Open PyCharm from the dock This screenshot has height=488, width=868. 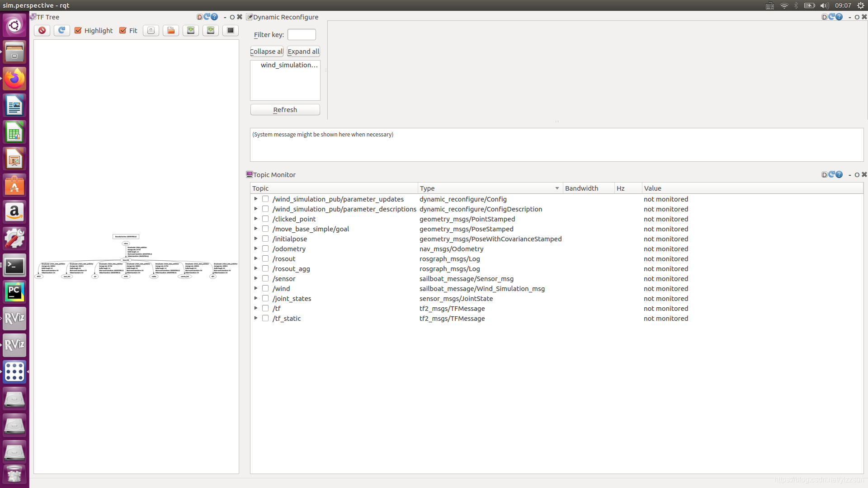pyautogui.click(x=14, y=292)
